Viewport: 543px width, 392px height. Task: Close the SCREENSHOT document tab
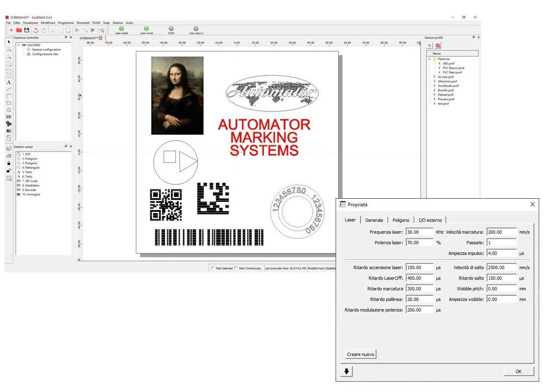pos(101,38)
